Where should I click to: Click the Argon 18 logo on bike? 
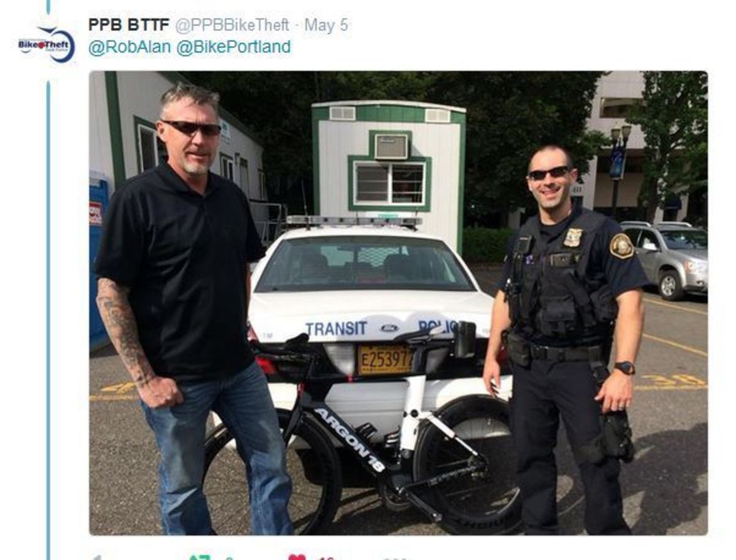tap(350, 439)
